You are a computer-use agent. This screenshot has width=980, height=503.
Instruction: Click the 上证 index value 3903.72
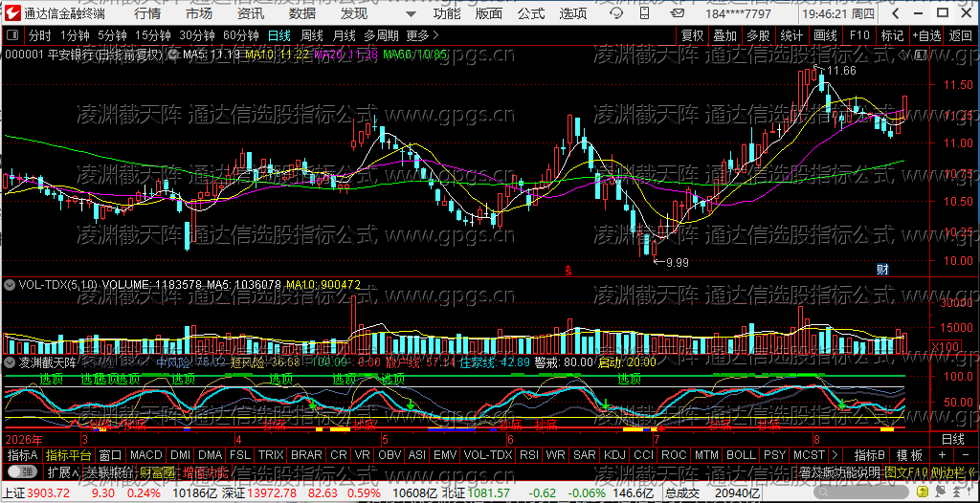[48, 493]
